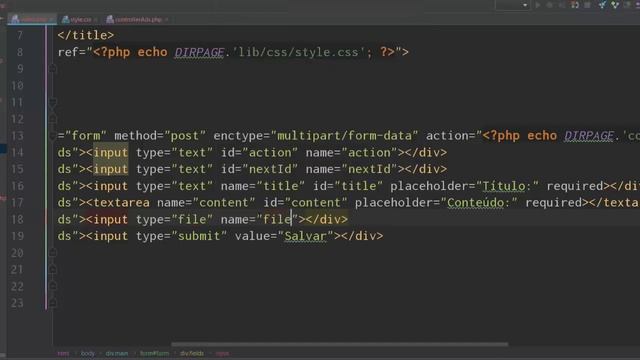Click the green VCS commit checkmark icon
Viewport: 640px width, 360px height.
(615, 5)
